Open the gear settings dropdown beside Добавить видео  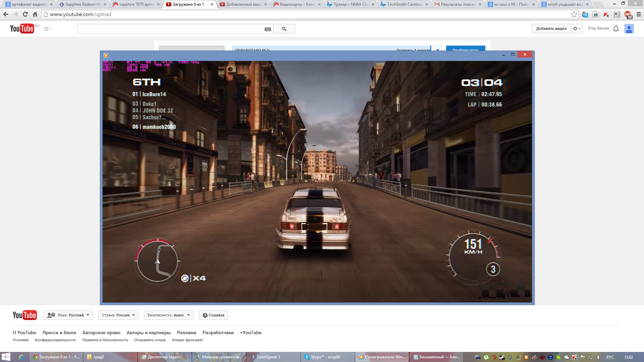pyautogui.click(x=577, y=28)
